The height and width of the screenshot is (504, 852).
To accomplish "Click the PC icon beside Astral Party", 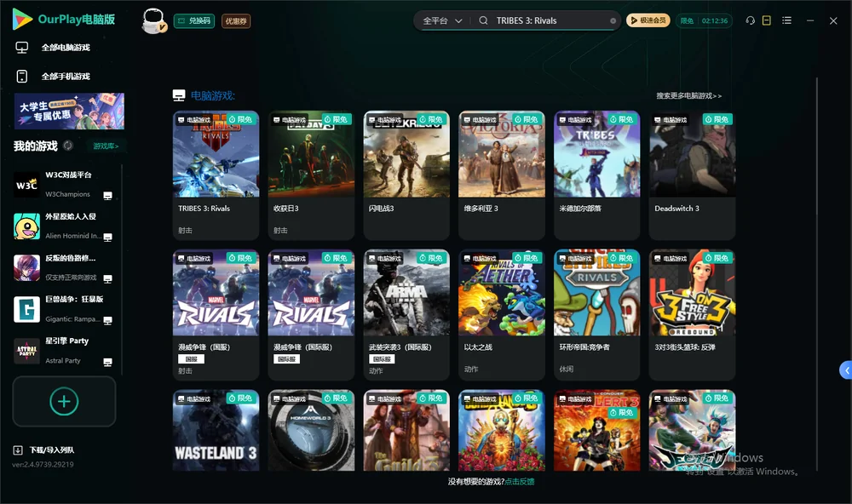I will [x=107, y=363].
